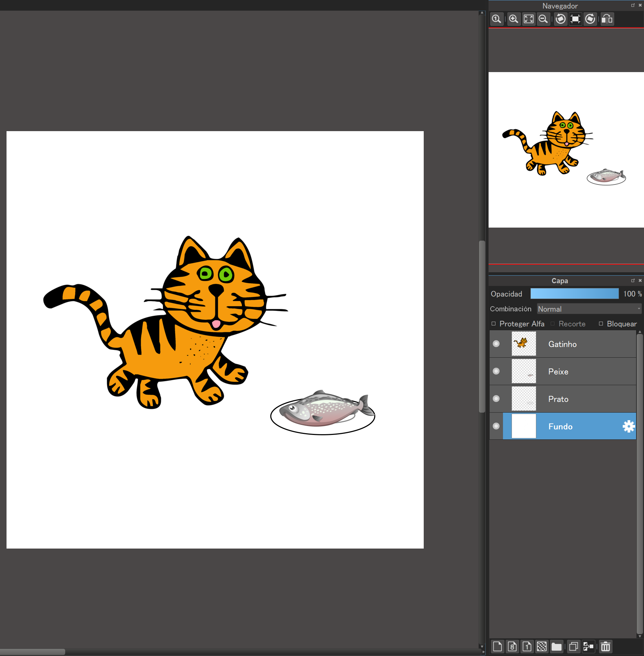Click the zoom in magnifier icon
Viewport: 644px width, 656px height.
pyautogui.click(x=513, y=19)
